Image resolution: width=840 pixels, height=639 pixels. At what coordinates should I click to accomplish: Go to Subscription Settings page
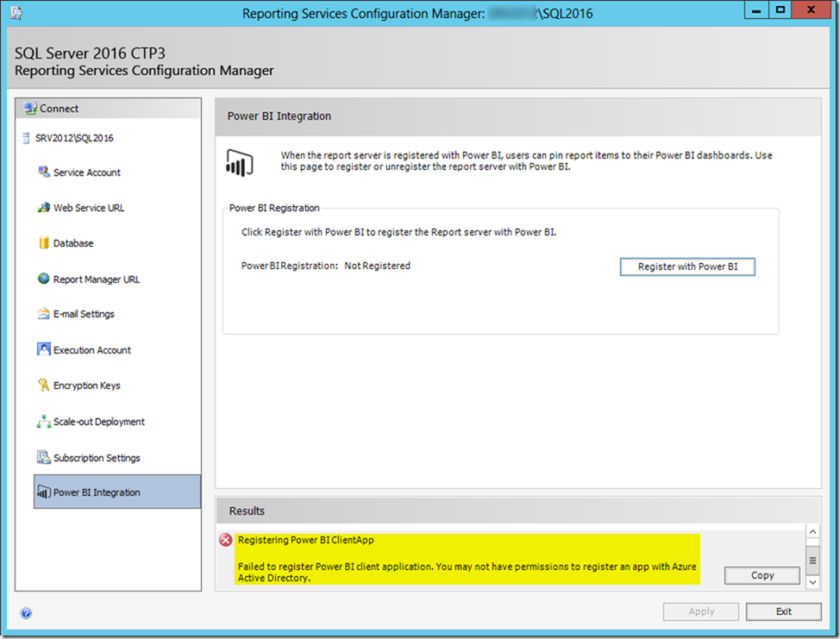[x=97, y=458]
